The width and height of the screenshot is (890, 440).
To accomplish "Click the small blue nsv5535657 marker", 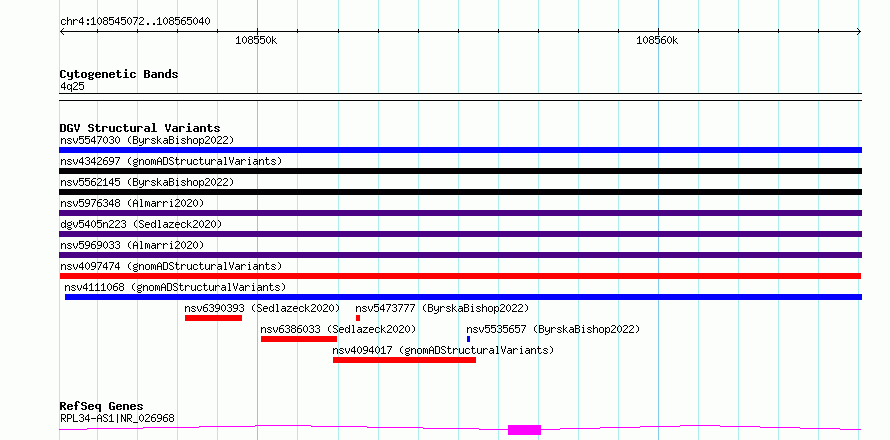I will (x=468, y=339).
